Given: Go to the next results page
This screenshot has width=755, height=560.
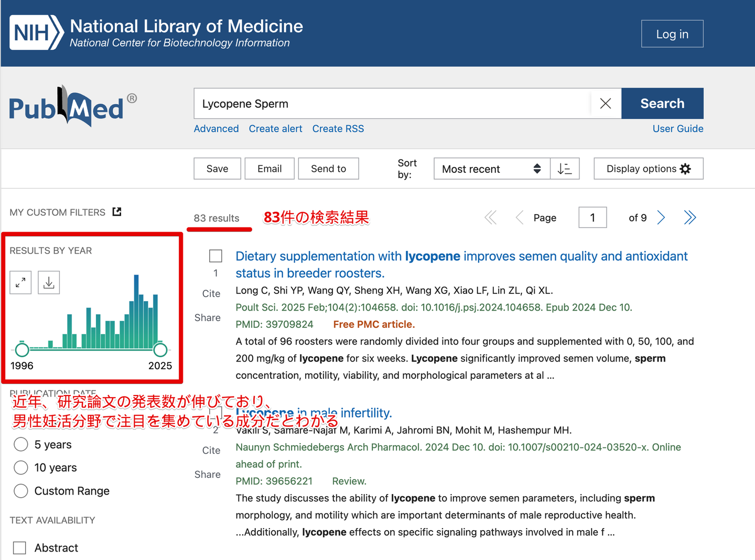Looking at the screenshot, I should click(x=661, y=217).
